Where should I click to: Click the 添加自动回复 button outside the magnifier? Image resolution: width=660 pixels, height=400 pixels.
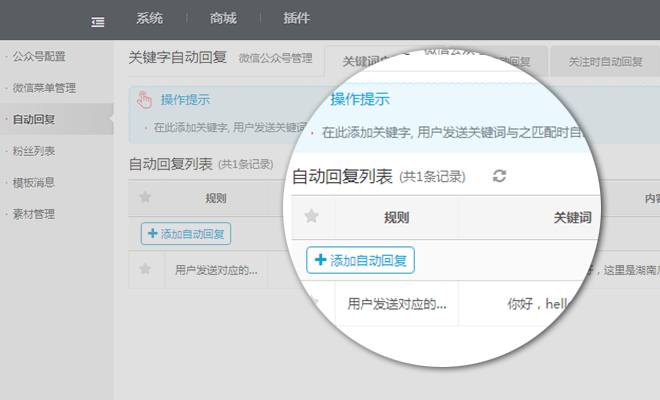coord(186,234)
